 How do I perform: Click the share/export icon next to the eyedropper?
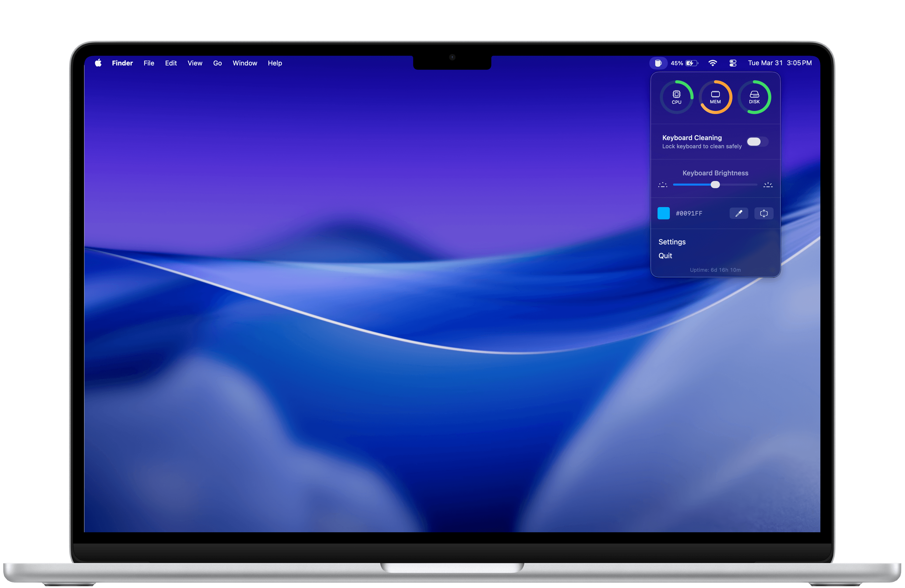coord(764,213)
